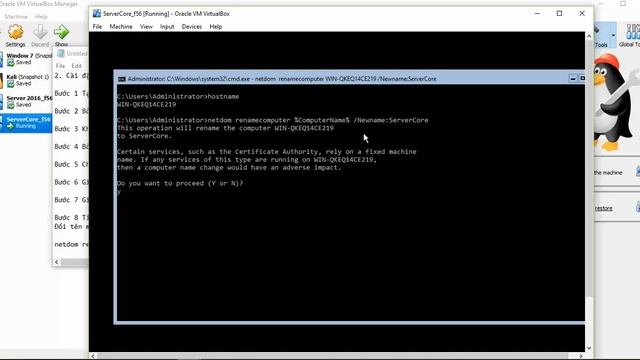Image resolution: width=640 pixels, height=360 pixels.
Task: Select Server 2016_f56 VM in list
Action: tap(26, 101)
